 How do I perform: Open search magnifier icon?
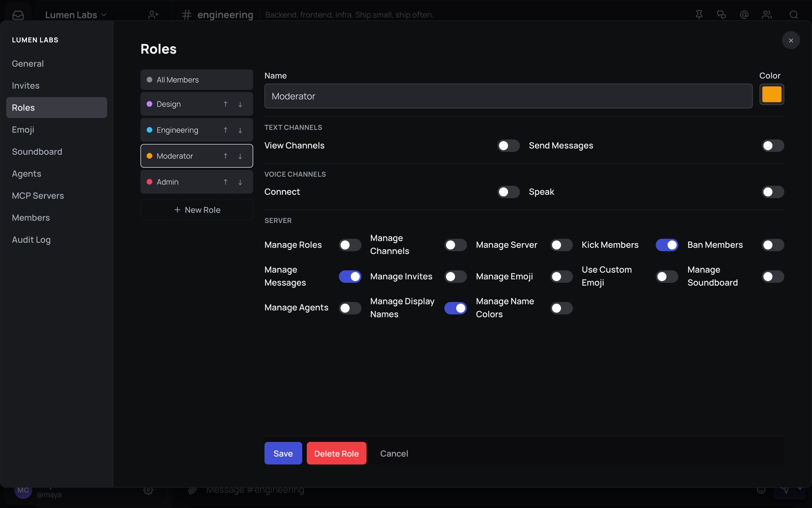click(x=794, y=15)
